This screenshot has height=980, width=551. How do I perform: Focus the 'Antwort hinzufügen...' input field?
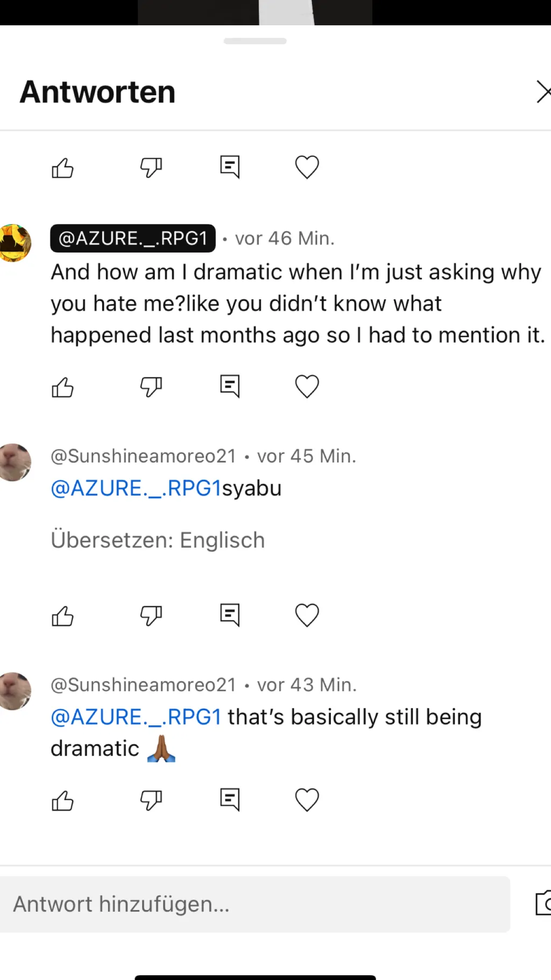click(255, 904)
